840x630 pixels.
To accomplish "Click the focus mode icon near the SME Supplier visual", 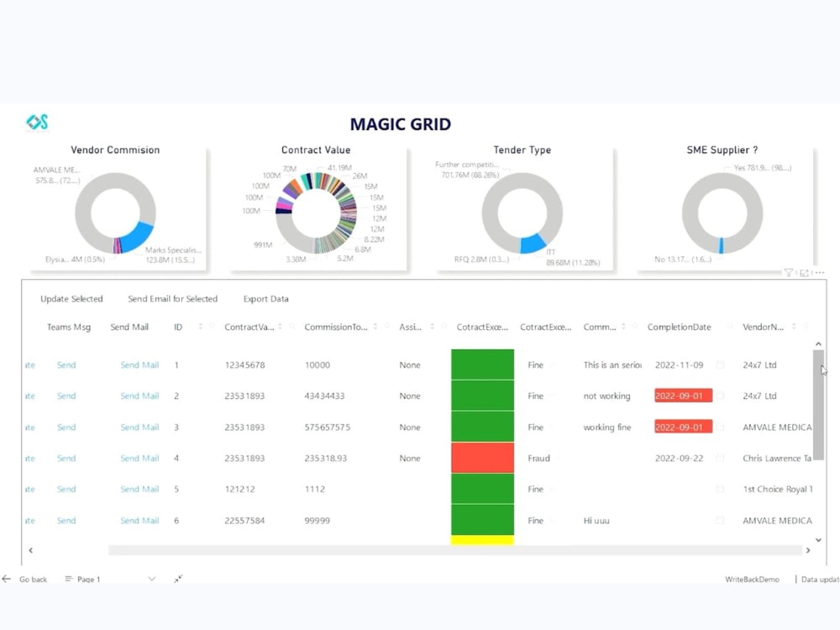I will [805, 272].
